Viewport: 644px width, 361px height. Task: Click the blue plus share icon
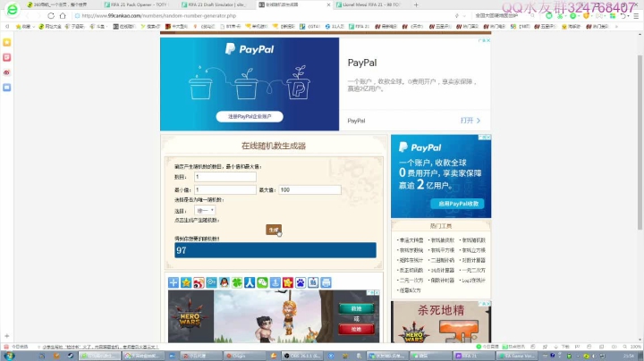click(x=174, y=282)
